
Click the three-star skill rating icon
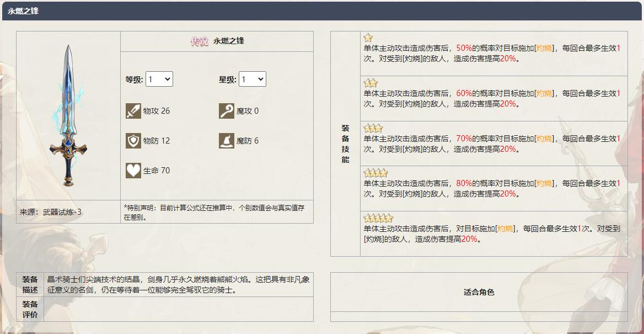point(373,128)
